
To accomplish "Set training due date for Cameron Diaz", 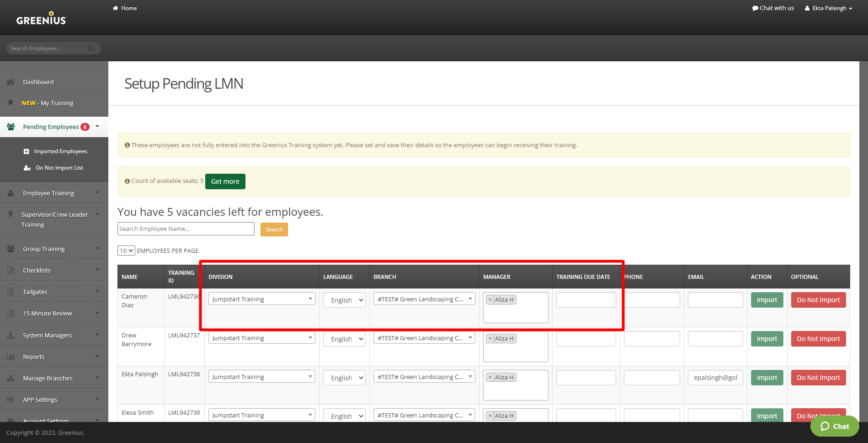I will click(586, 300).
